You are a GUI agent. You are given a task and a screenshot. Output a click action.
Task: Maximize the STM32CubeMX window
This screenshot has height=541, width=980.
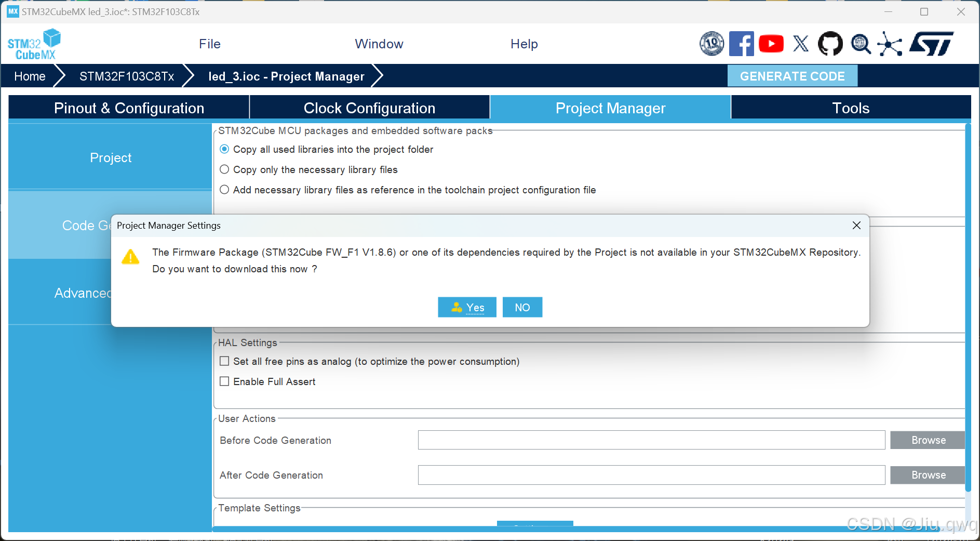(x=924, y=11)
